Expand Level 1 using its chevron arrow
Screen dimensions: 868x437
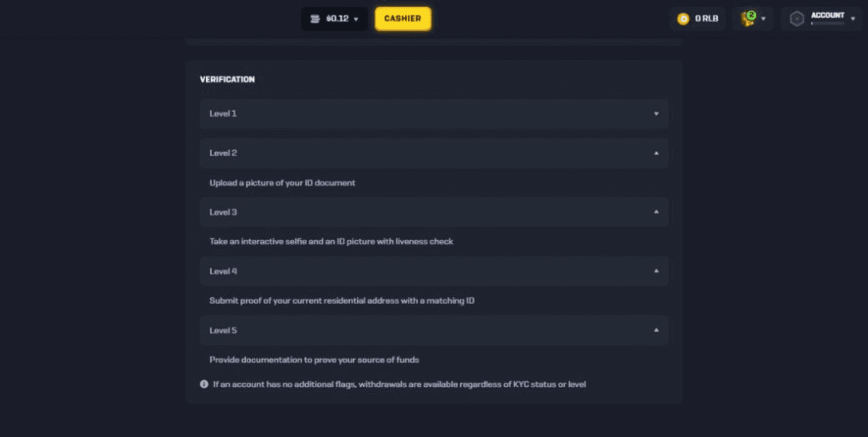(656, 114)
